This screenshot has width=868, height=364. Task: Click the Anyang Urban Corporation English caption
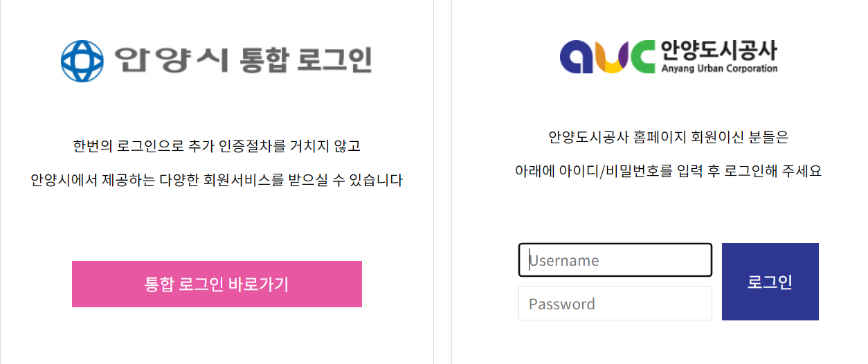(x=719, y=69)
